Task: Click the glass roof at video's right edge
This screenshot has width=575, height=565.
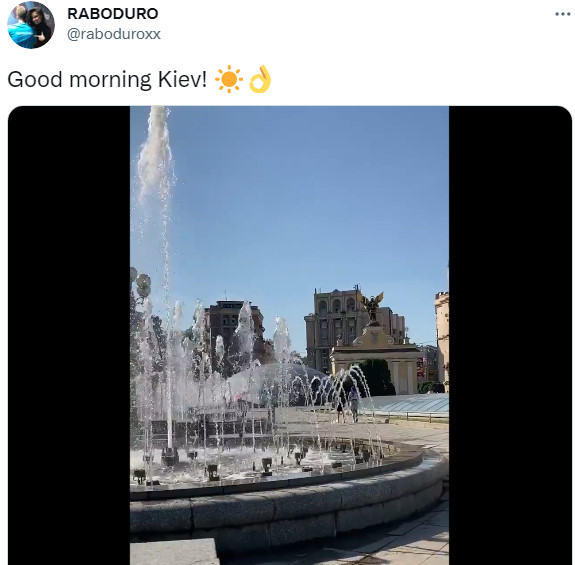Action: pos(407,403)
